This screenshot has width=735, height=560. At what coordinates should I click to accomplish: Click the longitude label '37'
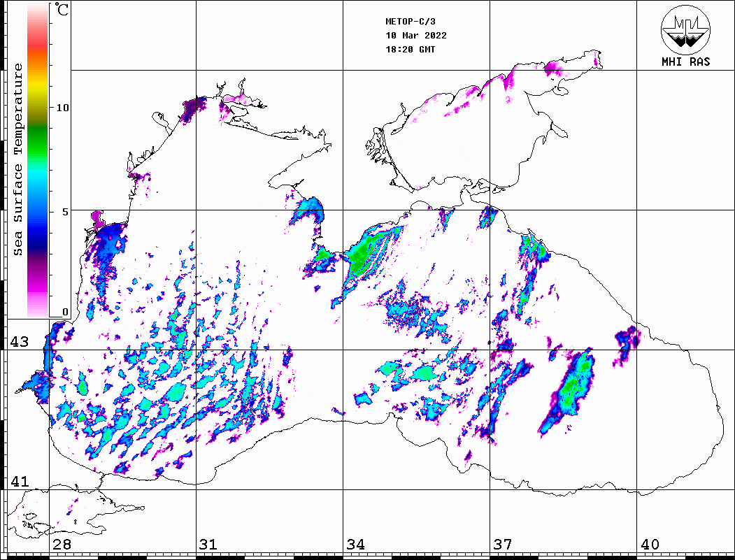(x=503, y=545)
